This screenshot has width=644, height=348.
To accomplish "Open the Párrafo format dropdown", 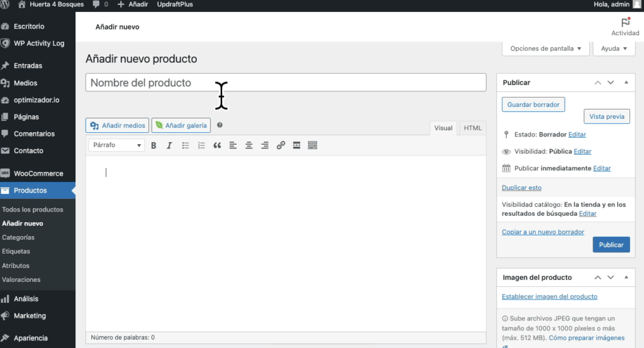I will pyautogui.click(x=117, y=145).
